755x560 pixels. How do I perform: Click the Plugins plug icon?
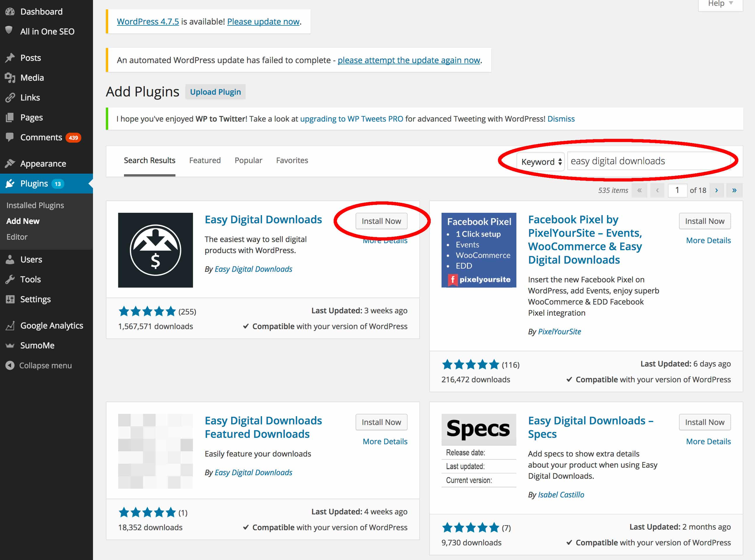(x=10, y=183)
